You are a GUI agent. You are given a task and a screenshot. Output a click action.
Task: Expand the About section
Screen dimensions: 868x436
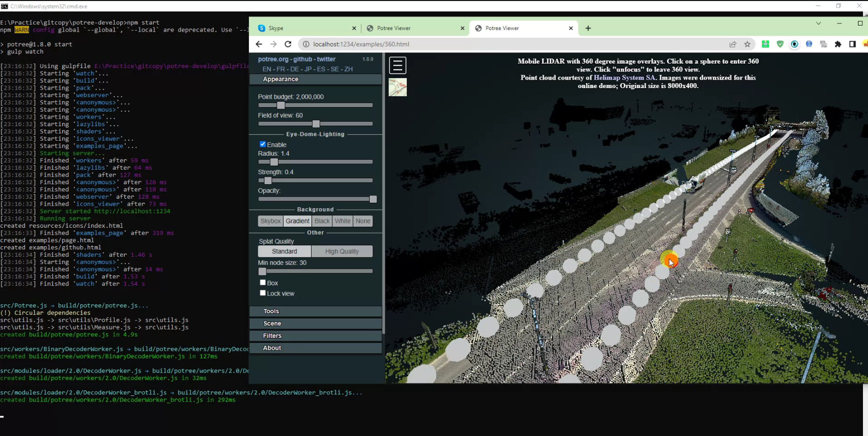(x=316, y=348)
